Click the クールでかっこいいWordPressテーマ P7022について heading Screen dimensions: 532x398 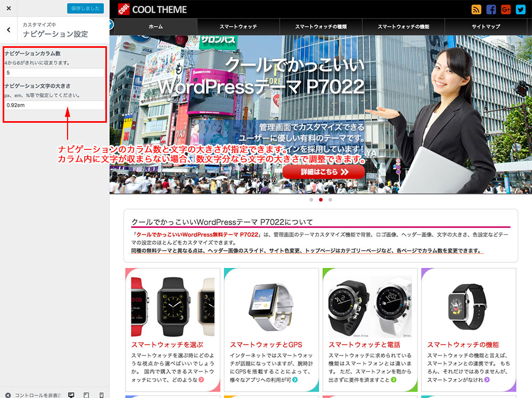[222, 222]
